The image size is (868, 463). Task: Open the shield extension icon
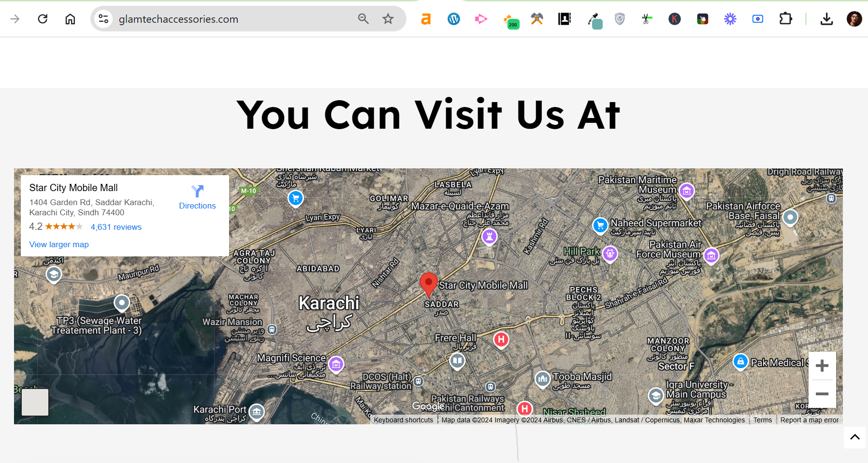[x=620, y=19]
